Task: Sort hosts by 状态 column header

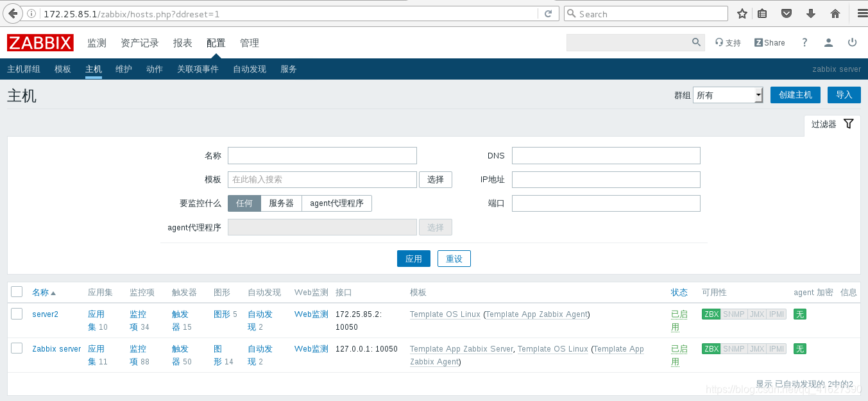Action: point(679,293)
